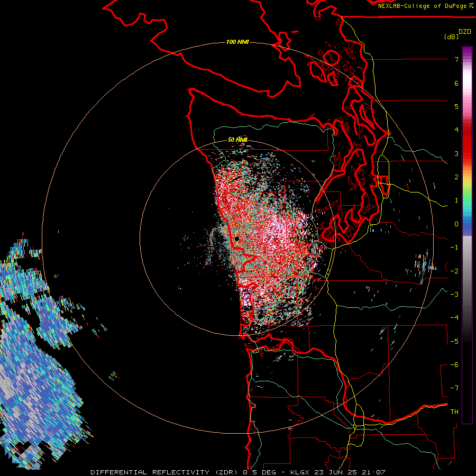The width and height of the screenshot is (476, 476).
Task: Click the -7 value on color scale
Action: point(454,388)
